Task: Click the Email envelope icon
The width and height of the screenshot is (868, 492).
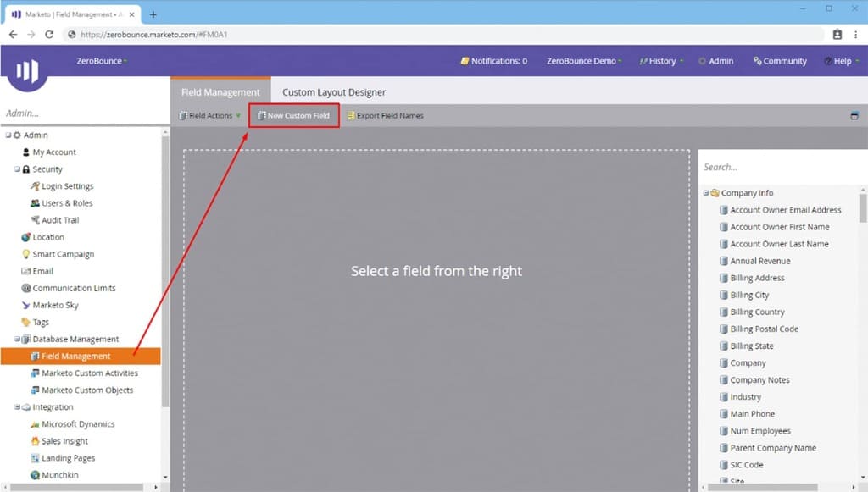Action: click(x=25, y=272)
